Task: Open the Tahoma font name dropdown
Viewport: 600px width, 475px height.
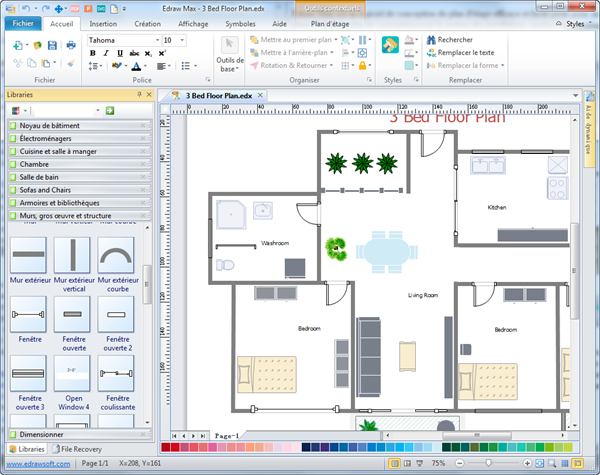Action: pos(157,40)
